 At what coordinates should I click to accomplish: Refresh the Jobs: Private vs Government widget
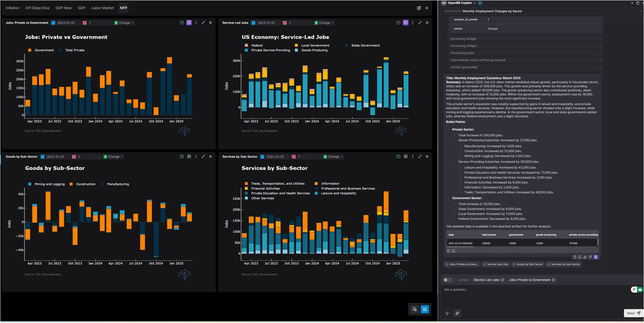182,23
